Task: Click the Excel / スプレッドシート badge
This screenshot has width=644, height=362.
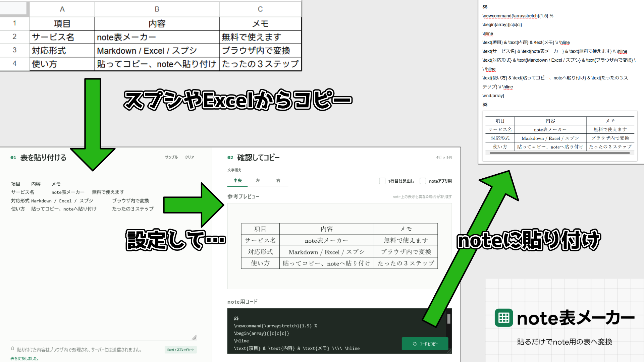Action: tap(181, 350)
